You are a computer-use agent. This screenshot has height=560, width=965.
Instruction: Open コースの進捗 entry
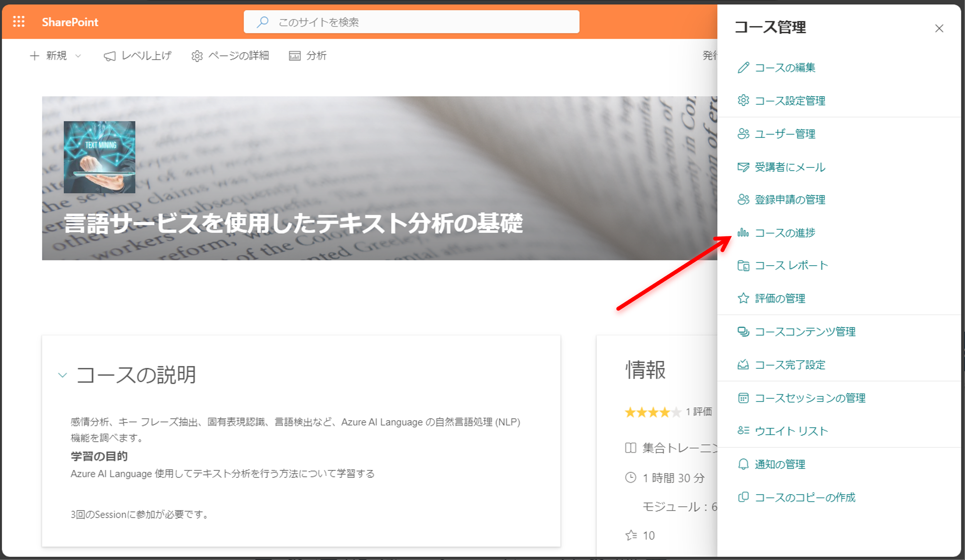pyautogui.click(x=785, y=233)
